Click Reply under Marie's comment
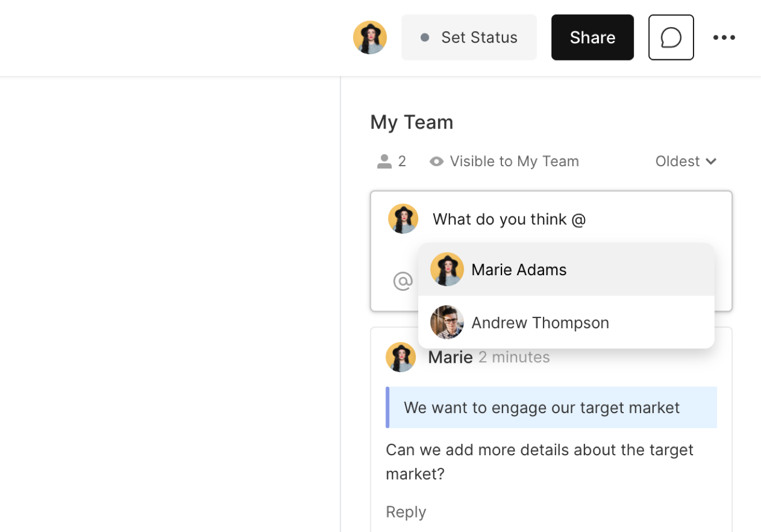 [406, 512]
